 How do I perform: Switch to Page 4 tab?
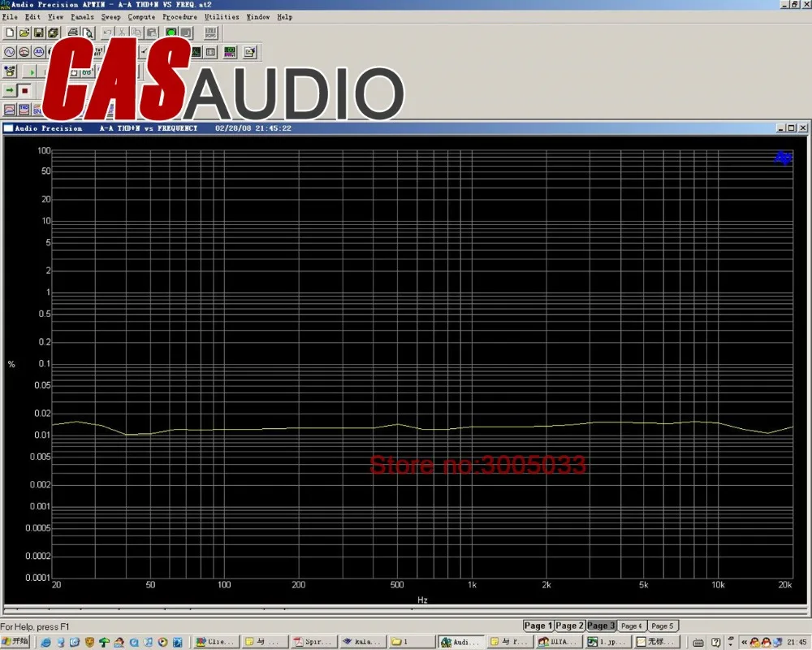(x=632, y=626)
